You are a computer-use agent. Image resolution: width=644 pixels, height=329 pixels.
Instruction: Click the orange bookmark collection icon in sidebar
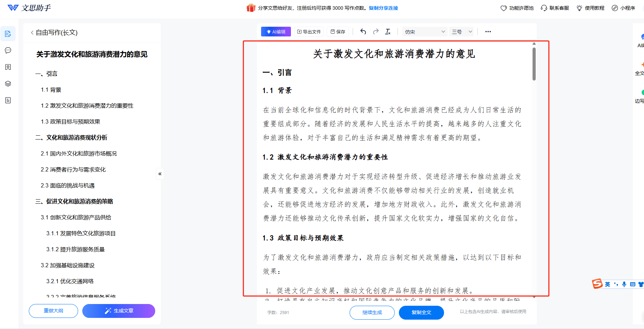(x=8, y=67)
